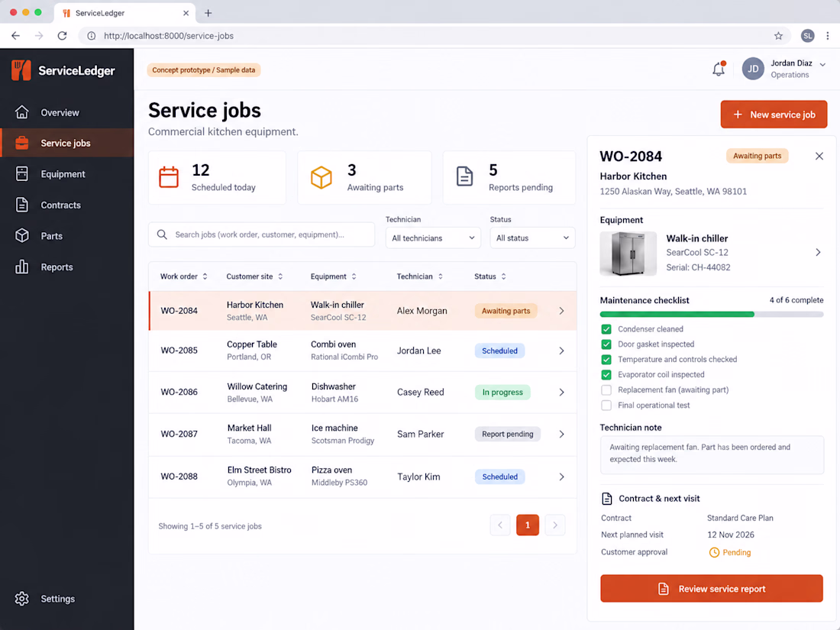This screenshot has height=630, width=840.
Task: Open the All technicians dropdown
Action: coord(433,237)
